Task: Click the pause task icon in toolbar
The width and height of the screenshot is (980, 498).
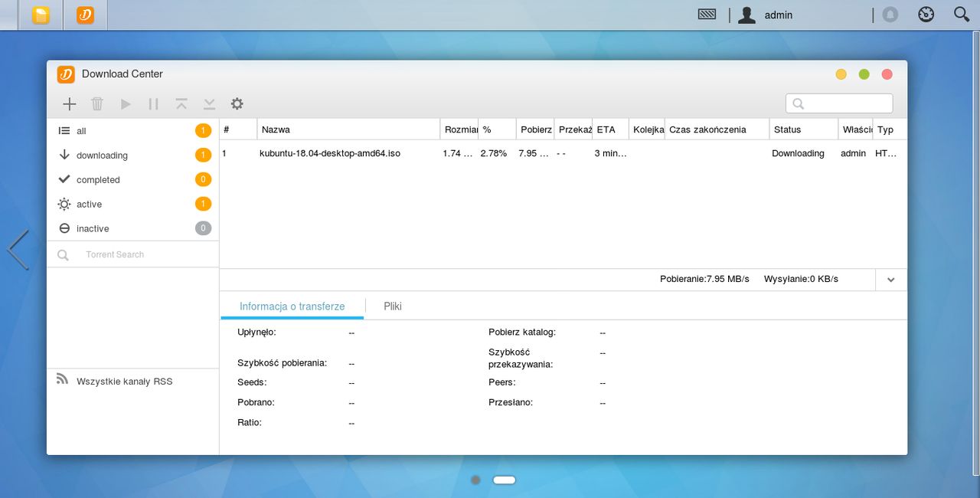Action: 153,103
